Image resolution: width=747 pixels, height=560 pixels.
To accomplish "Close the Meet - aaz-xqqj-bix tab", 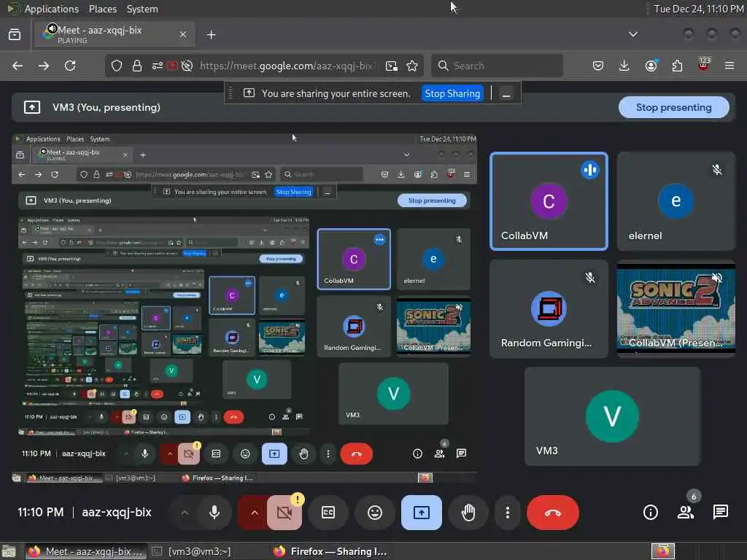I will pyautogui.click(x=183, y=34).
